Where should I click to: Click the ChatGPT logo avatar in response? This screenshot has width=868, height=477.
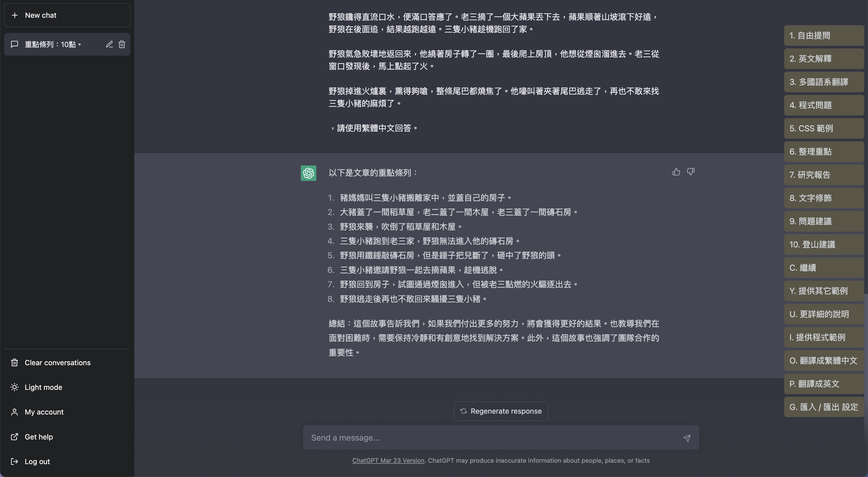click(308, 173)
